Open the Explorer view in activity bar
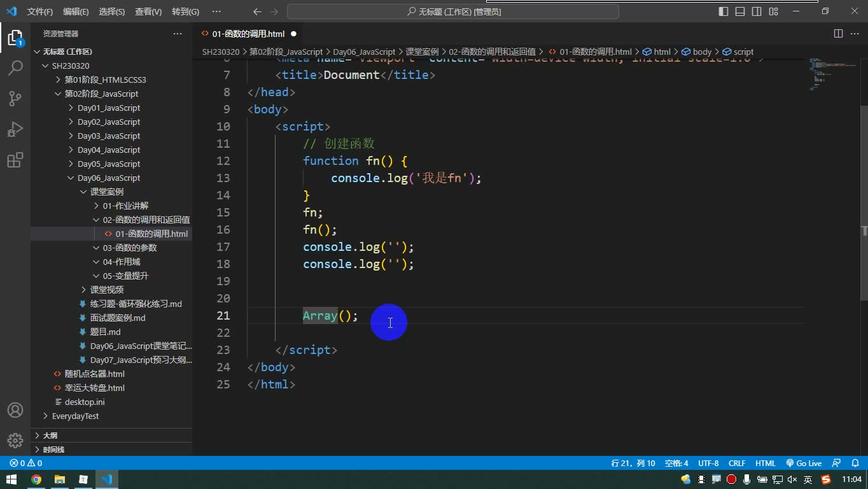 point(15,38)
